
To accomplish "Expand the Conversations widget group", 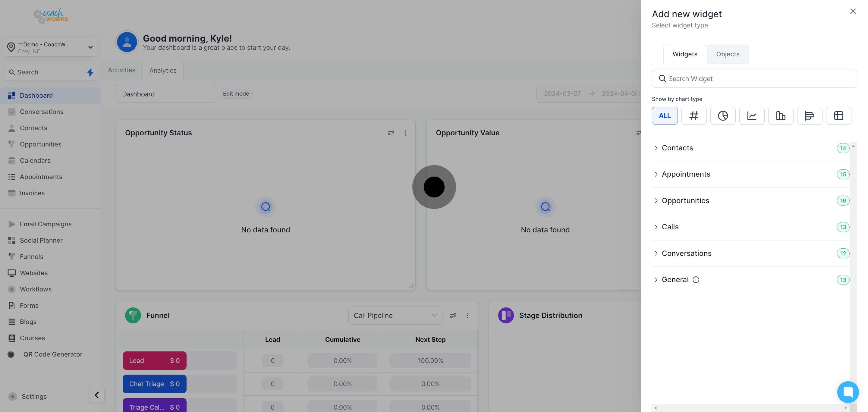I will [686, 253].
